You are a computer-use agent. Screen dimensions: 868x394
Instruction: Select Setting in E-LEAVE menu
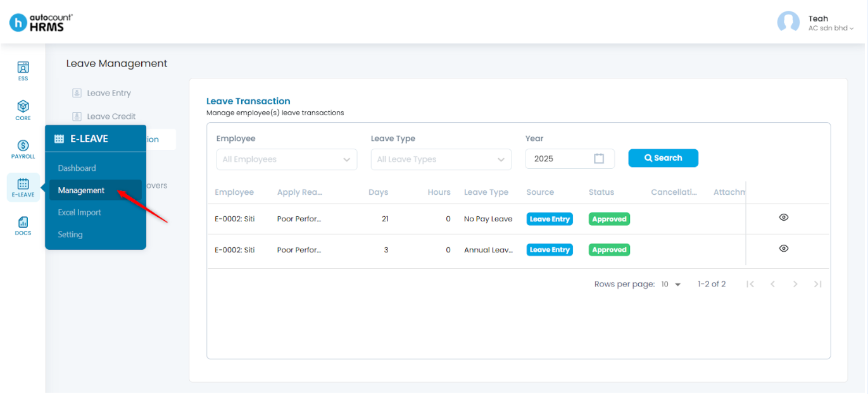click(x=70, y=235)
